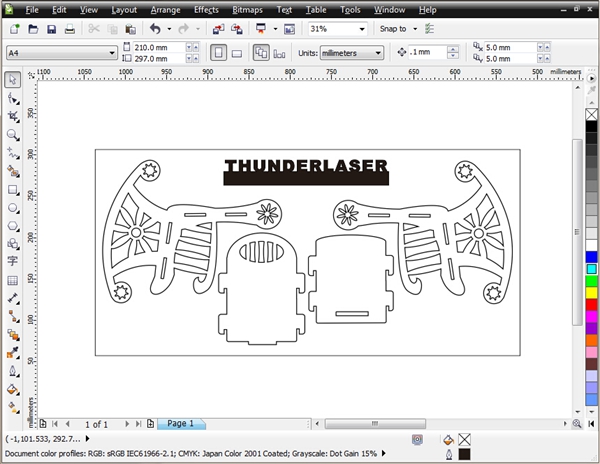Viewport: 600px width, 464px height.
Task: Click the Undo arrow button
Action: [155, 30]
